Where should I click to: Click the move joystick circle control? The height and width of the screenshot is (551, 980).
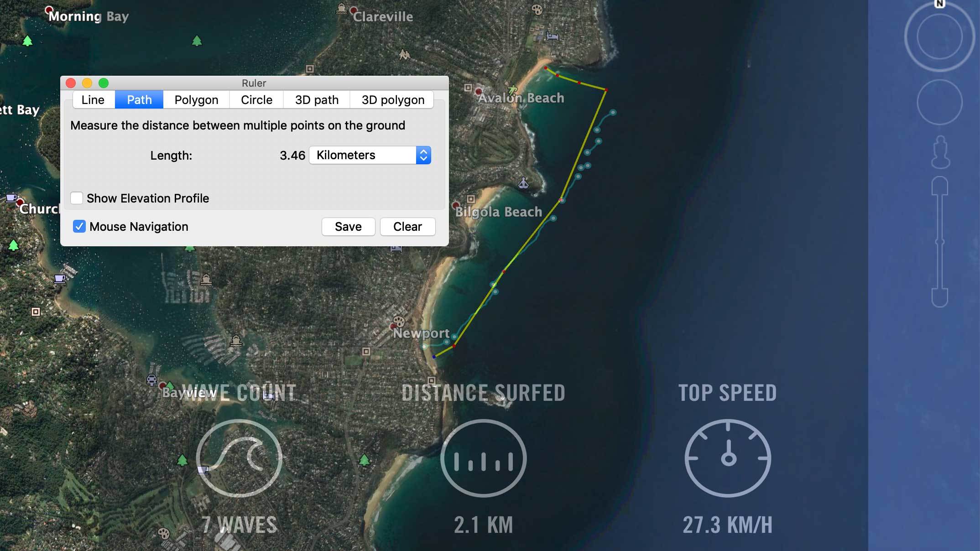[x=939, y=102]
